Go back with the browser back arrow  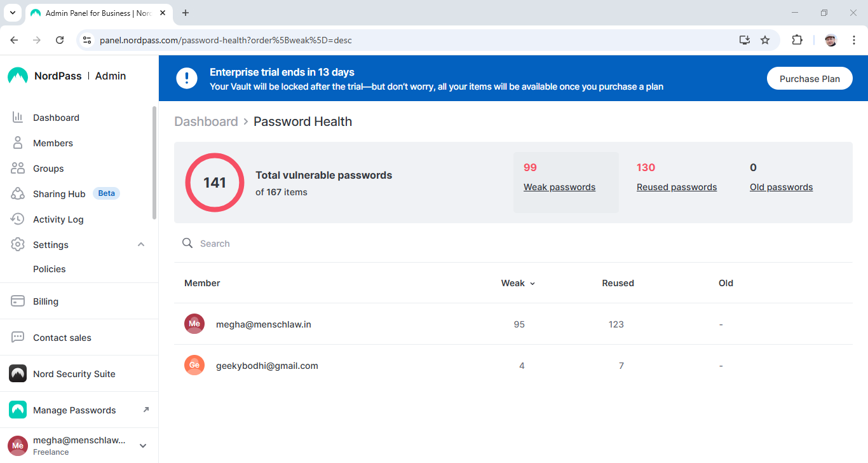(14, 40)
